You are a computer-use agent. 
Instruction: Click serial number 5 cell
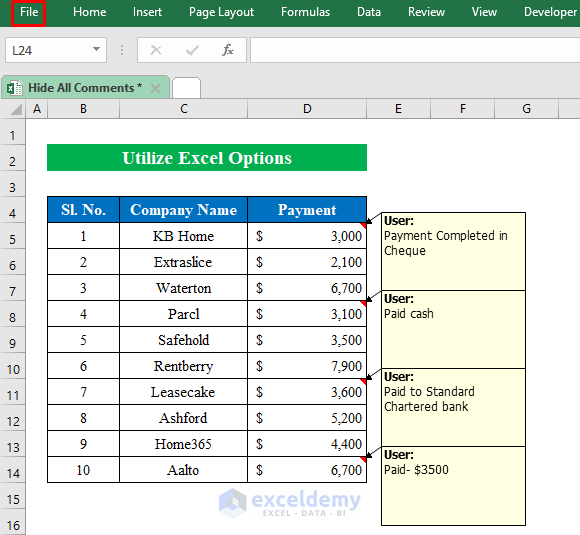83,340
